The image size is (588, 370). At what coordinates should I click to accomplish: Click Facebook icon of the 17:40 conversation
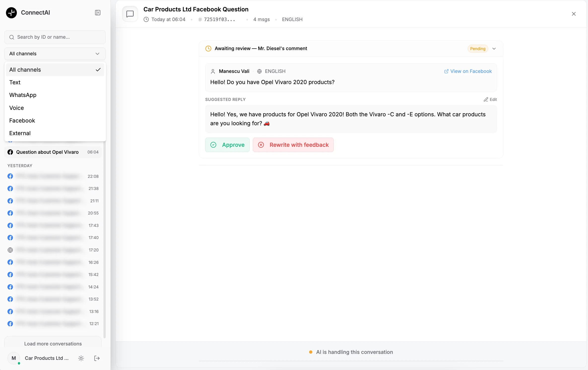(10, 238)
